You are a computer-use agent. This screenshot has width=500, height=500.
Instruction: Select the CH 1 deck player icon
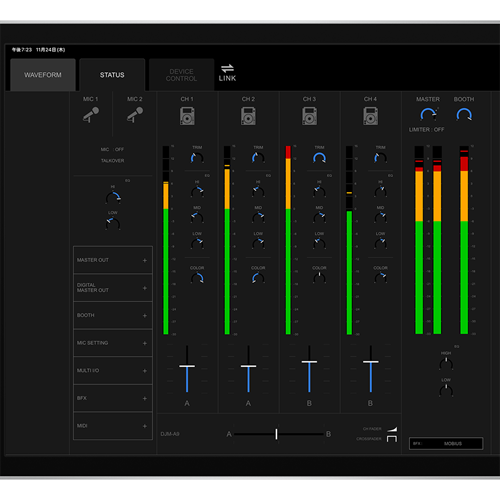(187, 116)
